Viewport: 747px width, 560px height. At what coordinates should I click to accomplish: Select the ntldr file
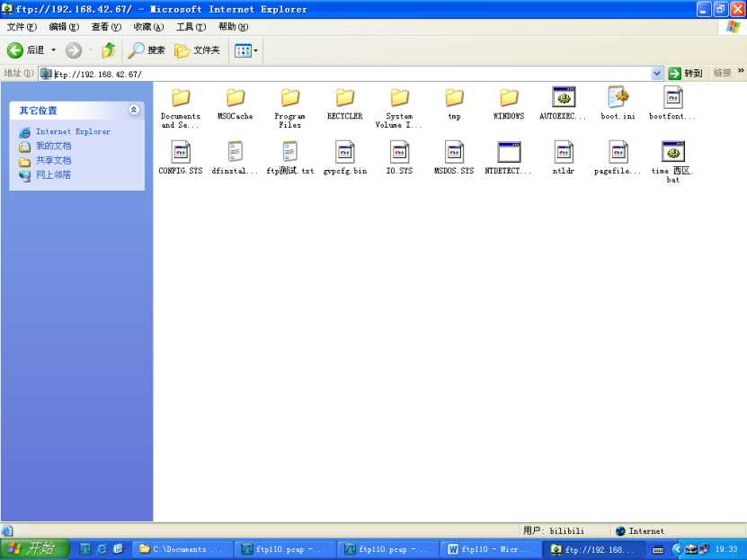tap(564, 158)
